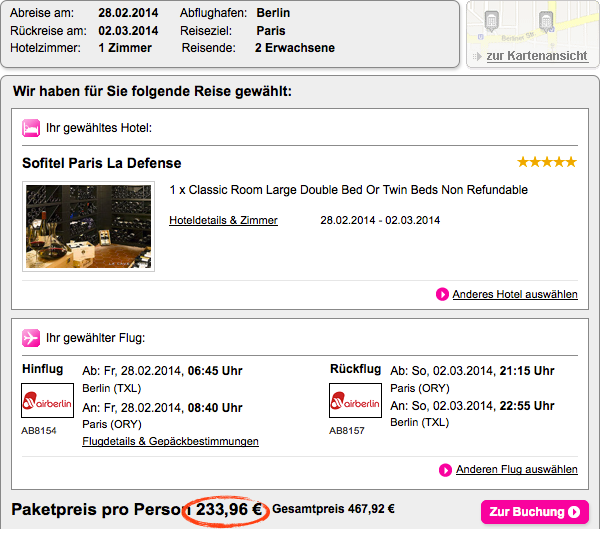
Task: Click the Ihr gewähltes Hotel heading
Action: coord(99,128)
